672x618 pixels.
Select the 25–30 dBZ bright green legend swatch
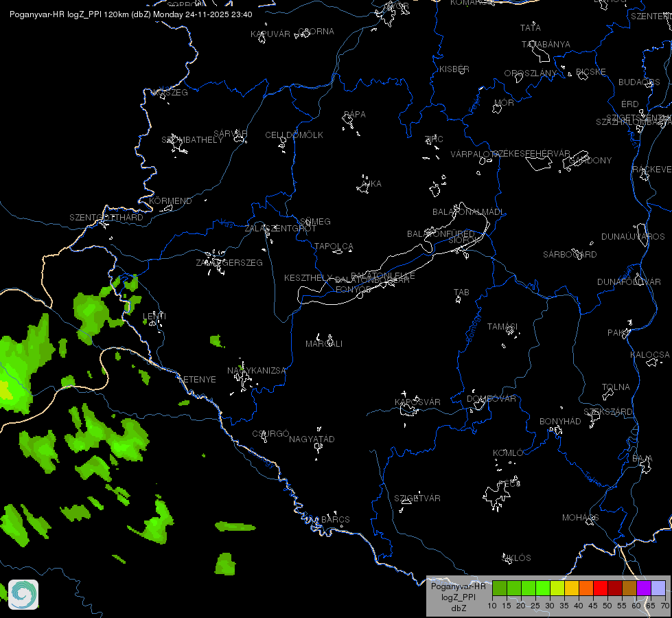(543, 588)
